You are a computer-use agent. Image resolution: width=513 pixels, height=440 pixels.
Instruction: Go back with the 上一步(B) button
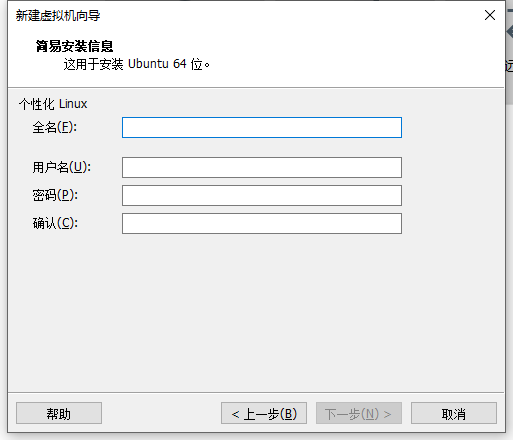[264, 413]
